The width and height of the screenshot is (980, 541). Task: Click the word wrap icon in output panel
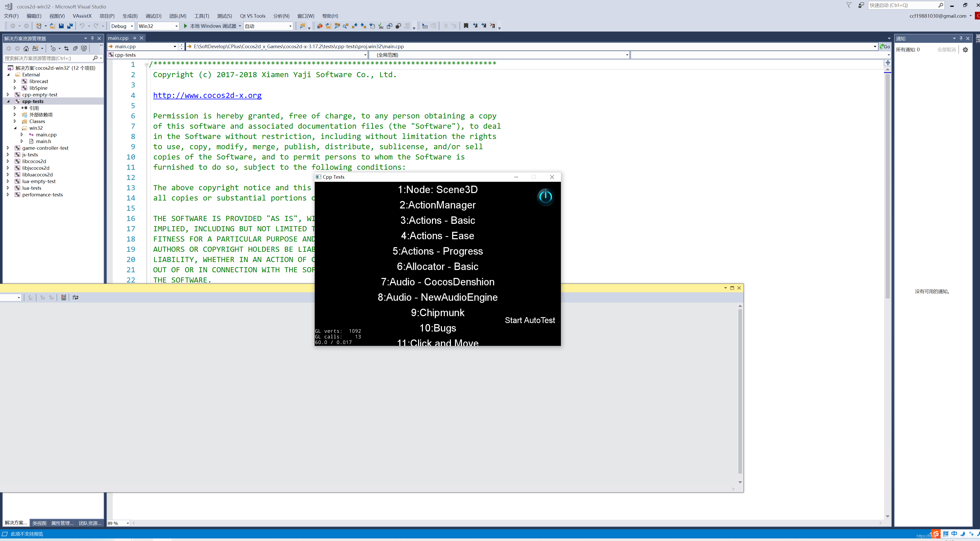click(x=75, y=297)
